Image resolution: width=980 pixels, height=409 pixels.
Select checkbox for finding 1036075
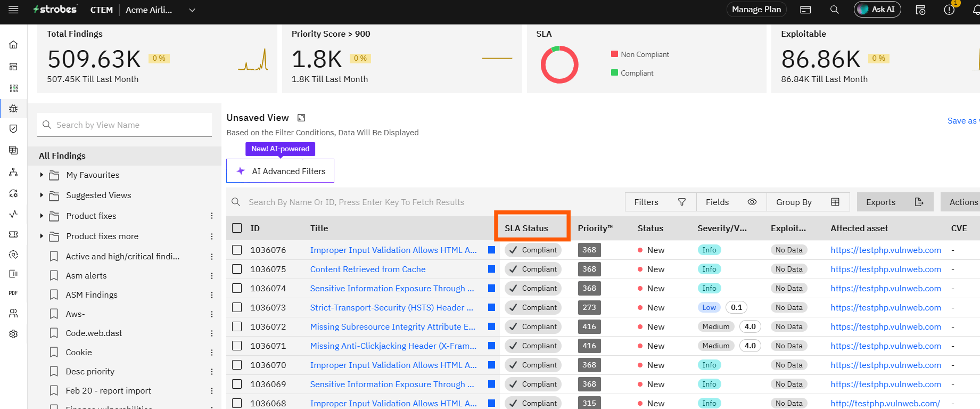[237, 269]
